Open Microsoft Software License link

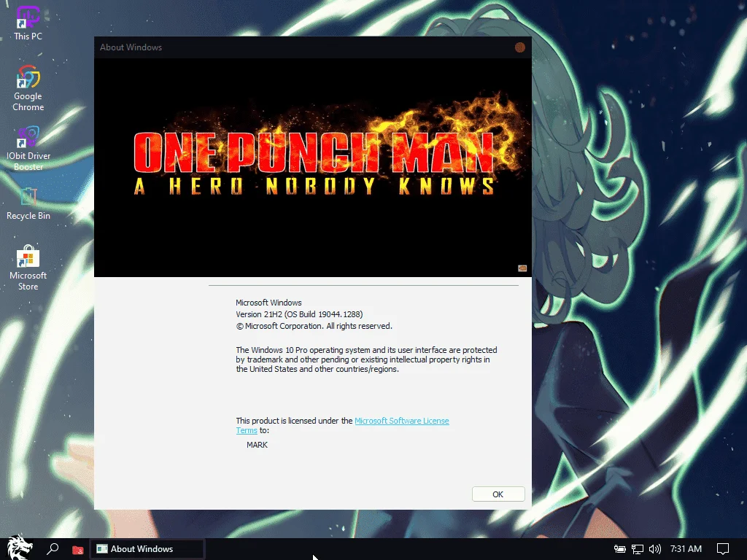click(x=402, y=421)
